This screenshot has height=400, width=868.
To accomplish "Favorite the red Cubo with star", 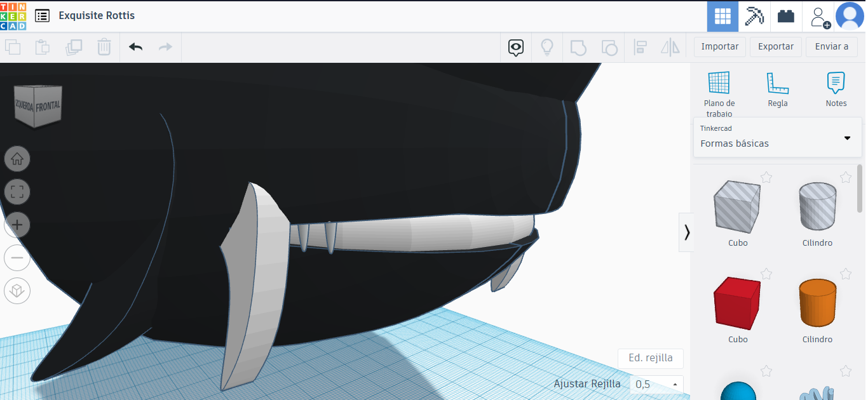I will click(x=766, y=274).
